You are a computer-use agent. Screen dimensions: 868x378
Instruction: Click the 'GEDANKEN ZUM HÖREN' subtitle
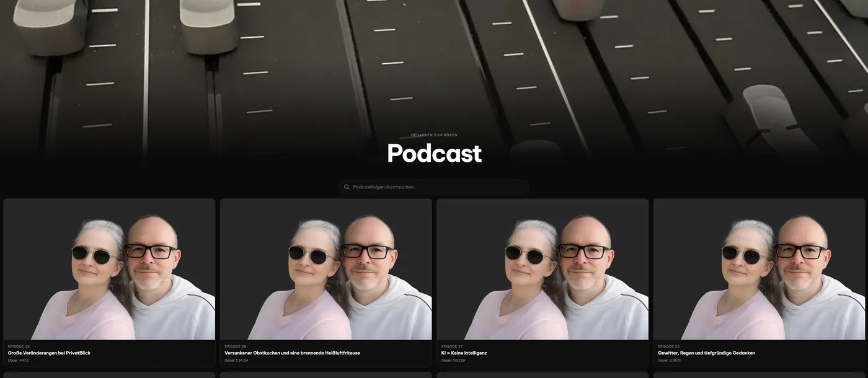click(x=434, y=135)
